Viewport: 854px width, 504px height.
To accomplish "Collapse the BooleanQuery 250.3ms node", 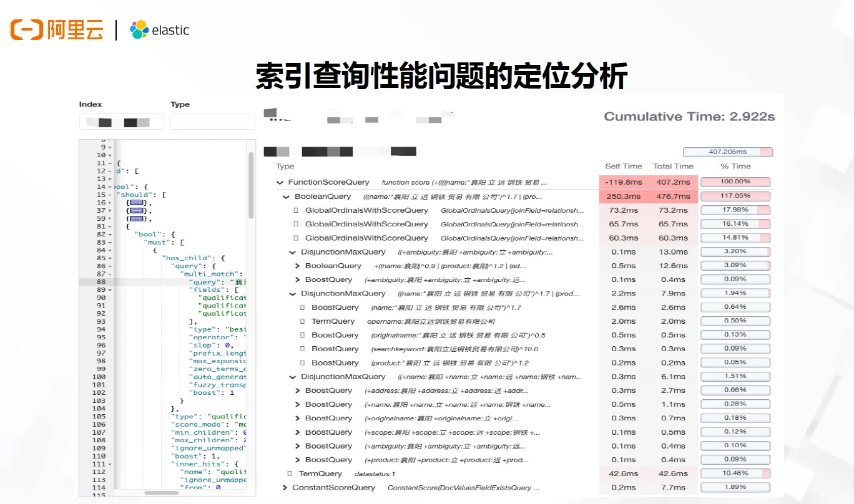I will (286, 196).
